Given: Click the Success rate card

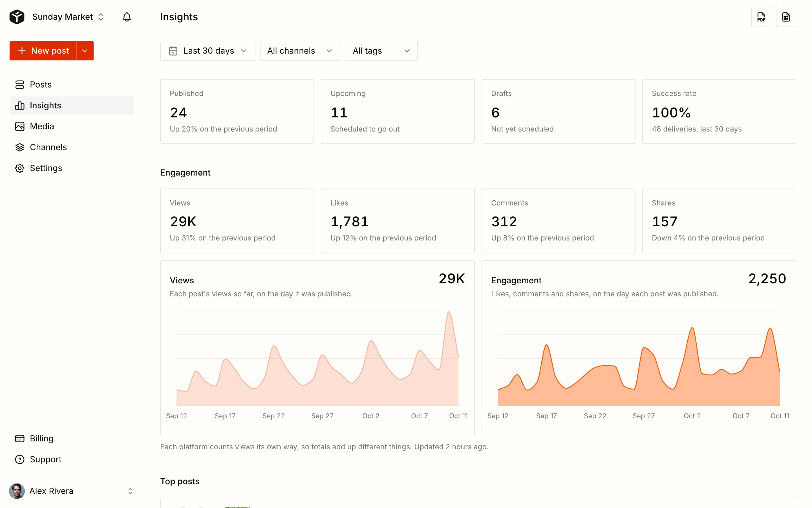Looking at the screenshot, I should (719, 111).
